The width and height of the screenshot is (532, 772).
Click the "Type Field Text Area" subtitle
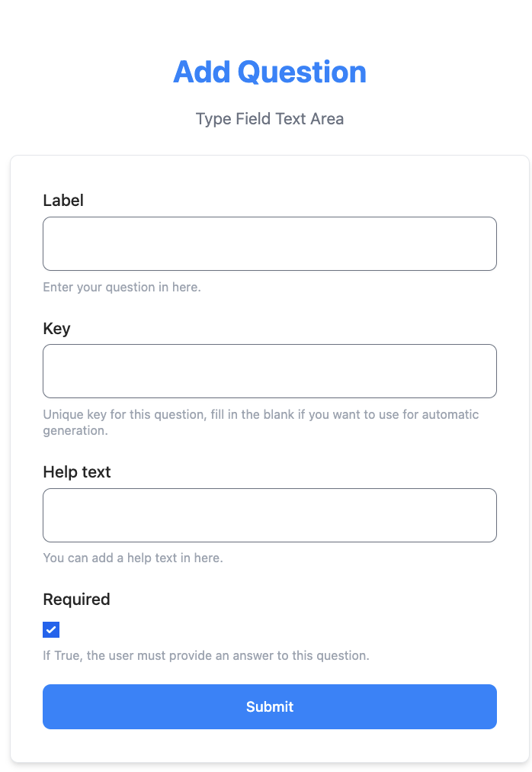[270, 119]
